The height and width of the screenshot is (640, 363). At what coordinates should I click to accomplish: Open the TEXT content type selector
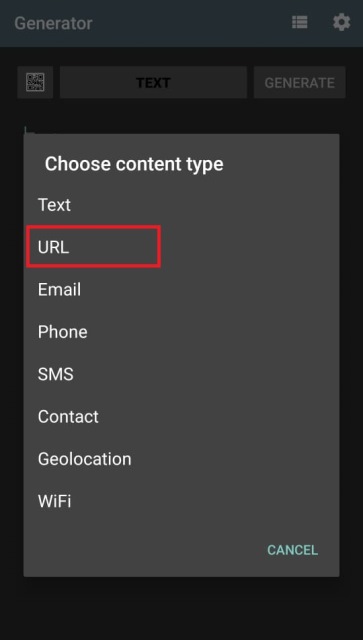(153, 82)
